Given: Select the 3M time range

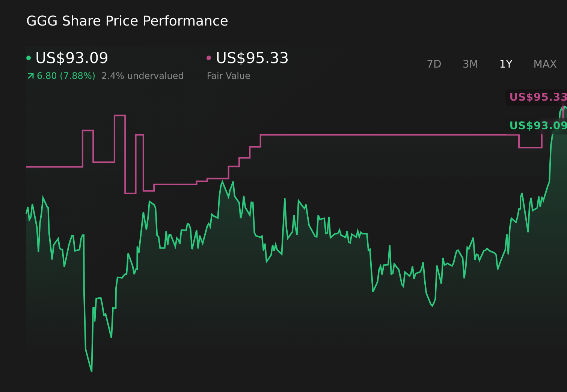Looking at the screenshot, I should tap(470, 64).
